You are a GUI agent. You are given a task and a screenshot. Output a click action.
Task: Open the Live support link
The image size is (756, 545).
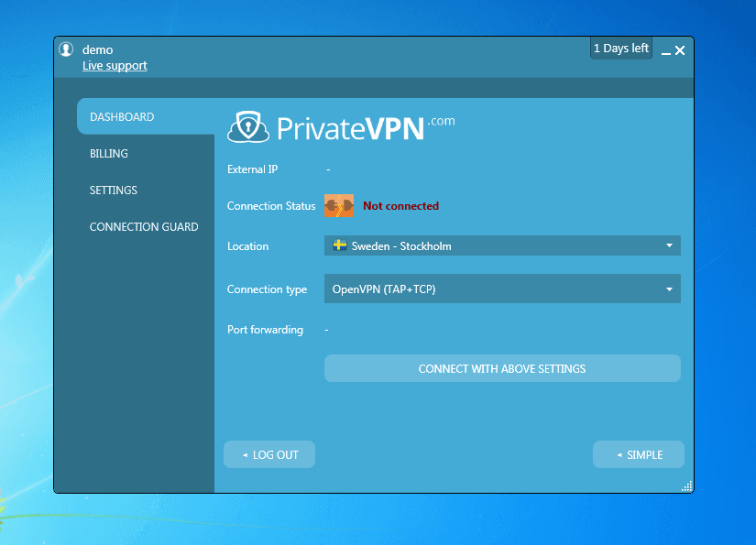(115, 66)
